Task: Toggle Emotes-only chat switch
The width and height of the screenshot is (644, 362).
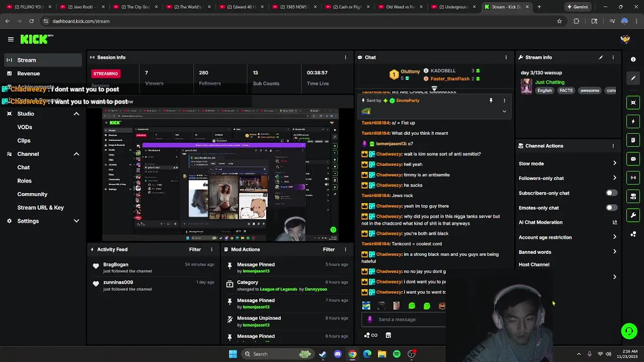Action: click(611, 208)
